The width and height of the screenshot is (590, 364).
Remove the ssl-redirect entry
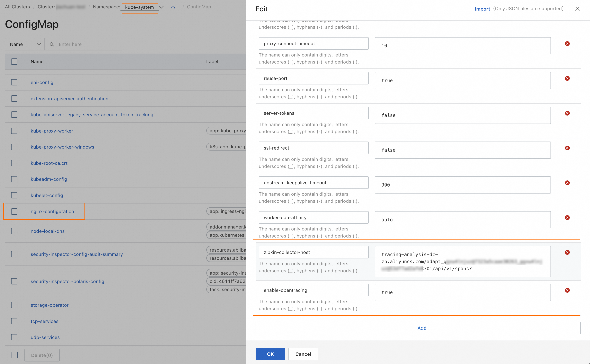coord(567,148)
